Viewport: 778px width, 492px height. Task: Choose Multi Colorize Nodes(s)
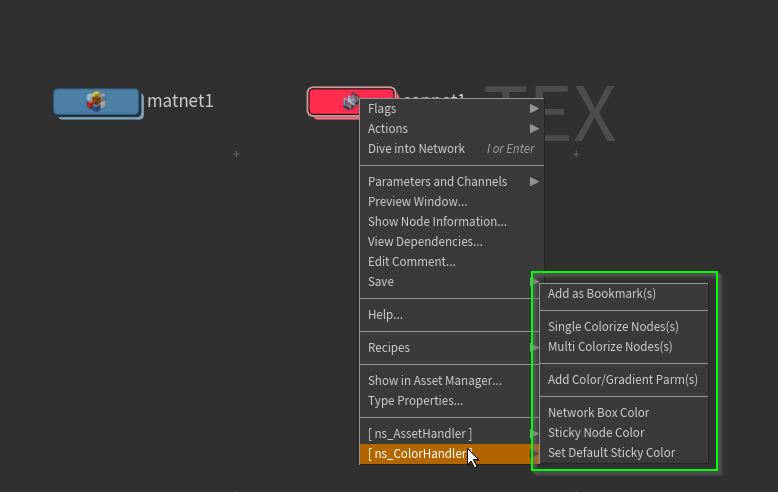610,347
